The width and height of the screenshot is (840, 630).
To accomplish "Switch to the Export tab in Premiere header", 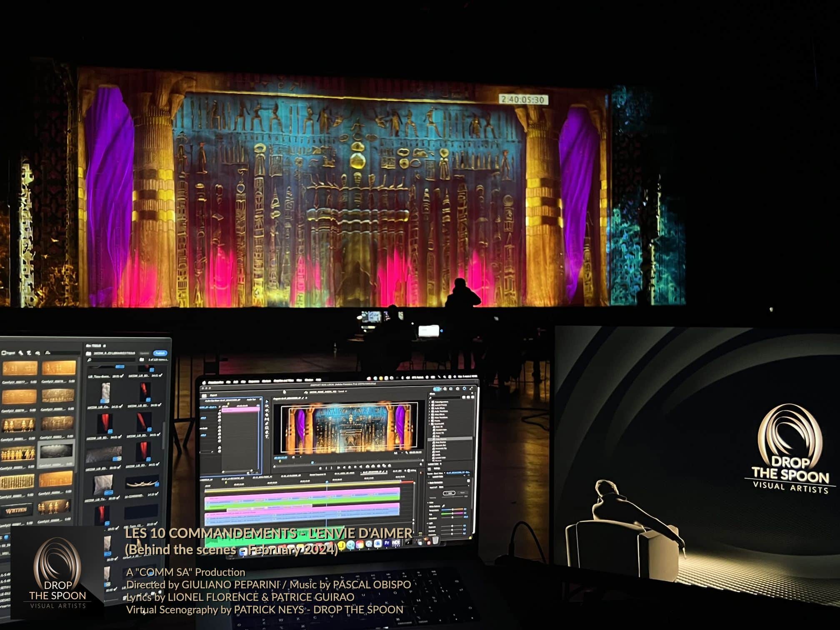I will pos(213,395).
